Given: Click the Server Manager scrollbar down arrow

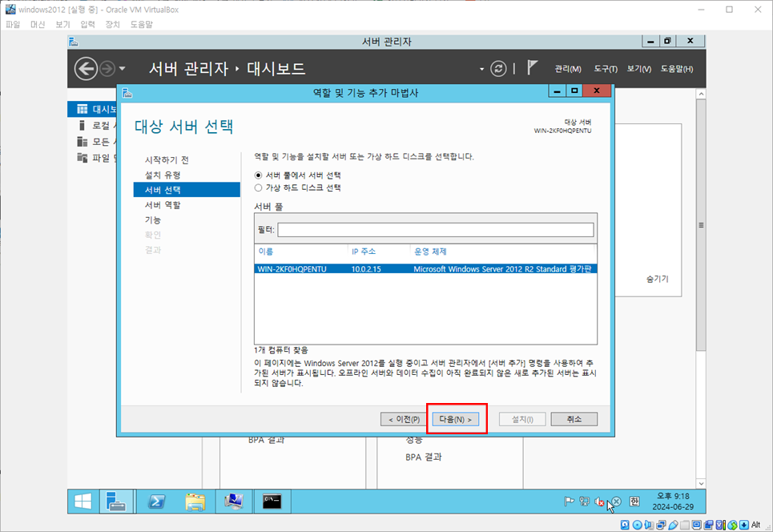Looking at the screenshot, I should tap(701, 484).
